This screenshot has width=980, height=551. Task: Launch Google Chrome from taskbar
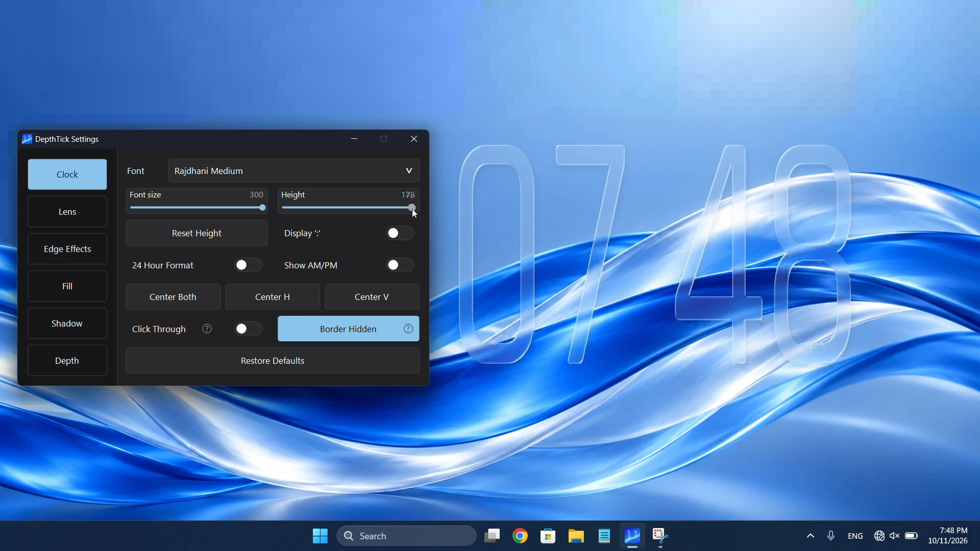(x=521, y=536)
